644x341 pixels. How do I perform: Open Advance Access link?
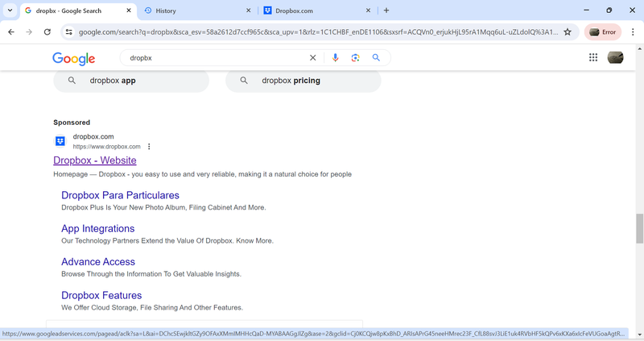point(98,262)
